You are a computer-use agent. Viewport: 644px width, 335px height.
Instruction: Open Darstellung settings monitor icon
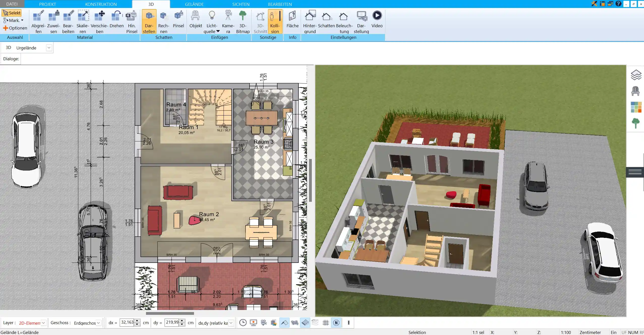(361, 22)
